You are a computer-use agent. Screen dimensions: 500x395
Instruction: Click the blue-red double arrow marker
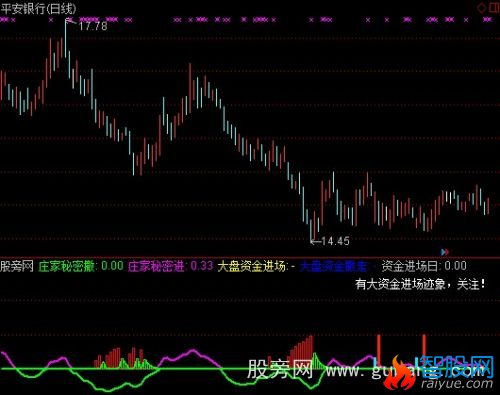[445, 252]
